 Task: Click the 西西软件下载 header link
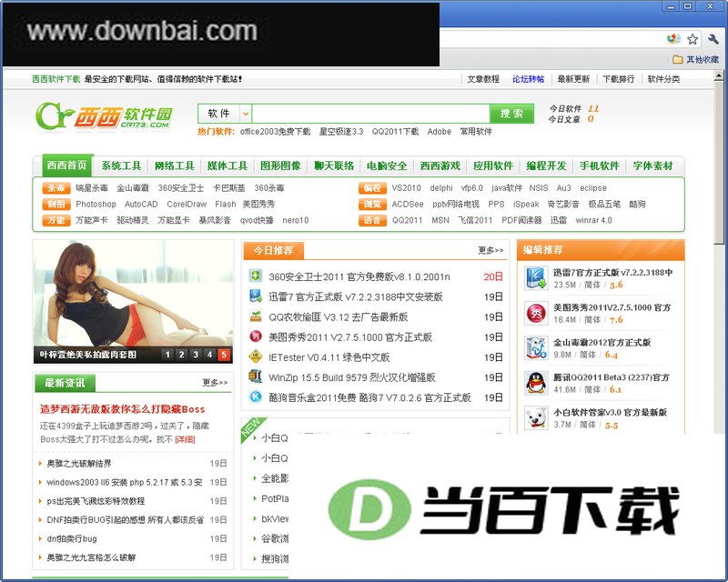[x=56, y=79]
